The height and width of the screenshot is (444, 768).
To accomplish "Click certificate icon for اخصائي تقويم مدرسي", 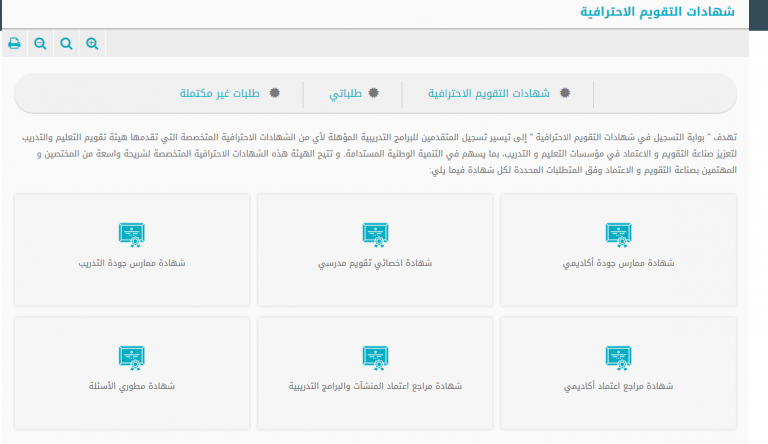I will (375, 234).
